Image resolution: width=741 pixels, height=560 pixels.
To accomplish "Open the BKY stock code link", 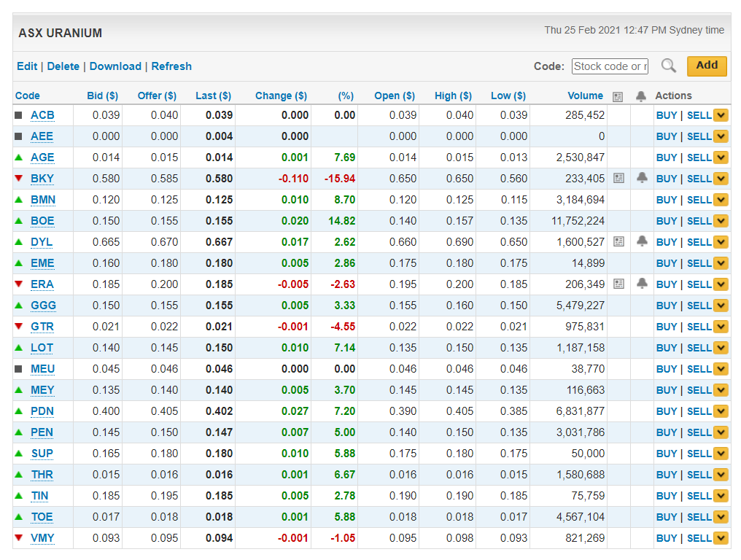I will click(x=42, y=179).
